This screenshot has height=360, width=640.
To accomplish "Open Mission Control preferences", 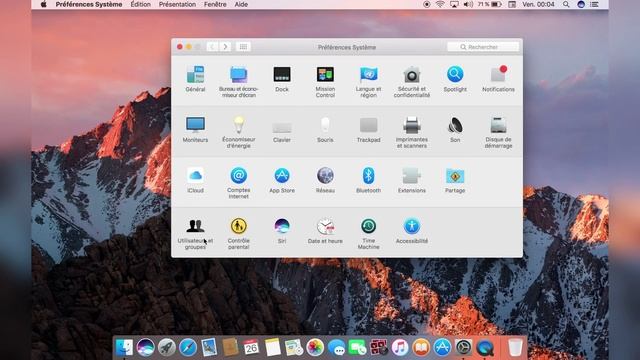I will pyautogui.click(x=325, y=82).
